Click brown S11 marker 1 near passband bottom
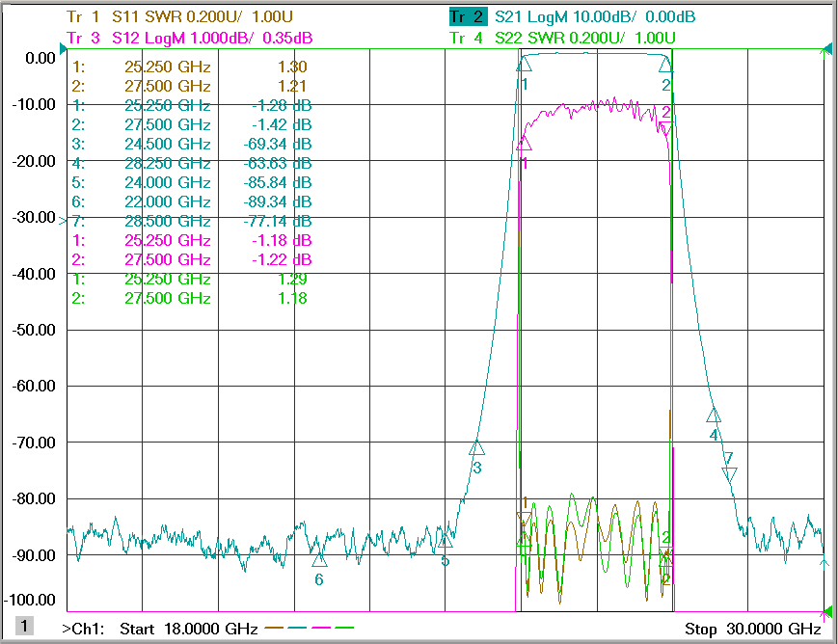838x644 pixels. tap(524, 519)
